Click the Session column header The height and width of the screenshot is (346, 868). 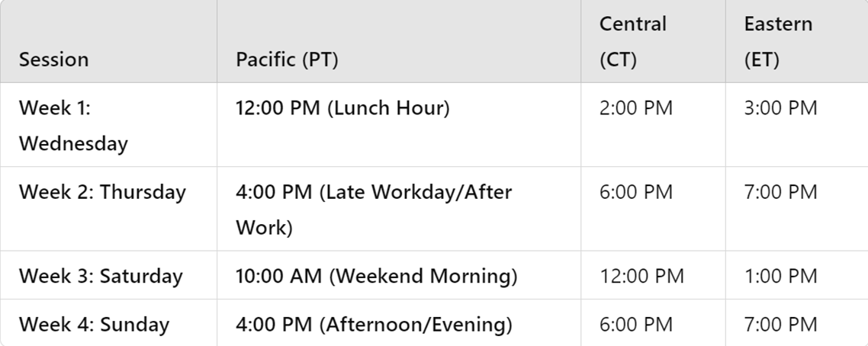pyautogui.click(x=53, y=59)
